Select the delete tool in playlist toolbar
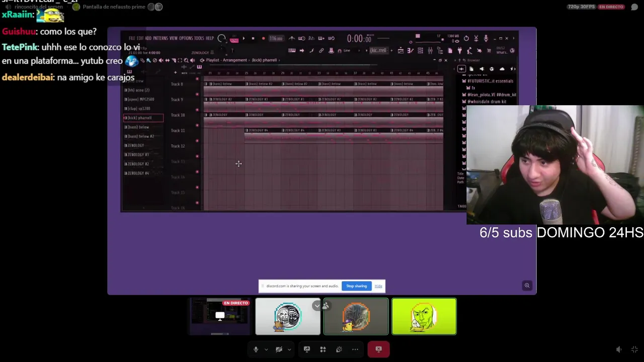Screen dimensions: 644x362 155,60
